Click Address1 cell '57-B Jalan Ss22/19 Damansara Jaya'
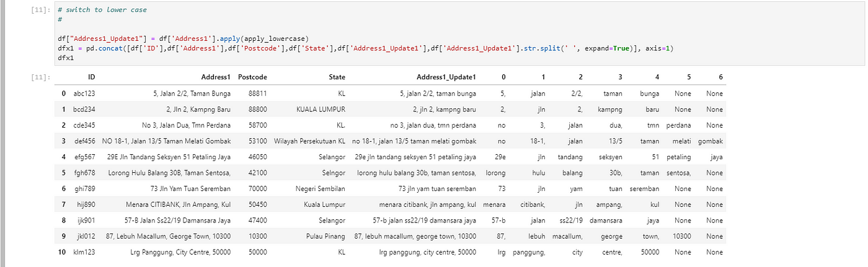Viewport: 868px width, 267px height. coord(178,221)
